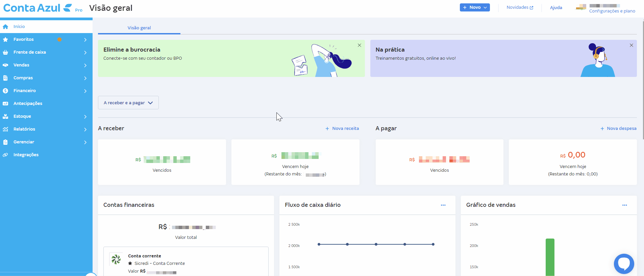
Task: Click the Financeiro dollar coin icon
Action: click(5, 91)
